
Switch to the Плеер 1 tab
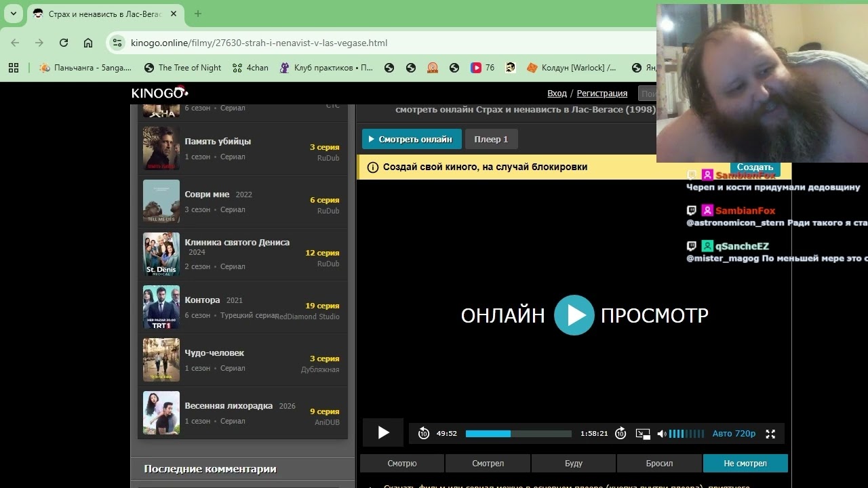[x=491, y=139]
